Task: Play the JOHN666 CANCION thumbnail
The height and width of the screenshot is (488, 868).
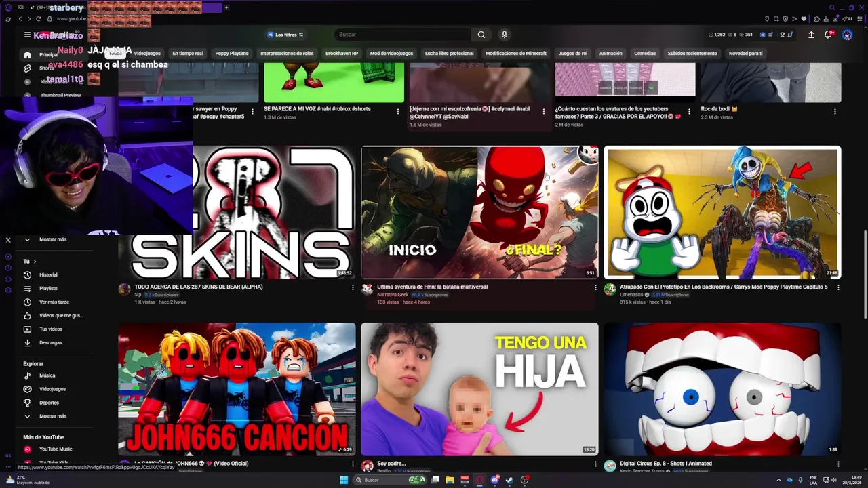Action: tap(237, 389)
